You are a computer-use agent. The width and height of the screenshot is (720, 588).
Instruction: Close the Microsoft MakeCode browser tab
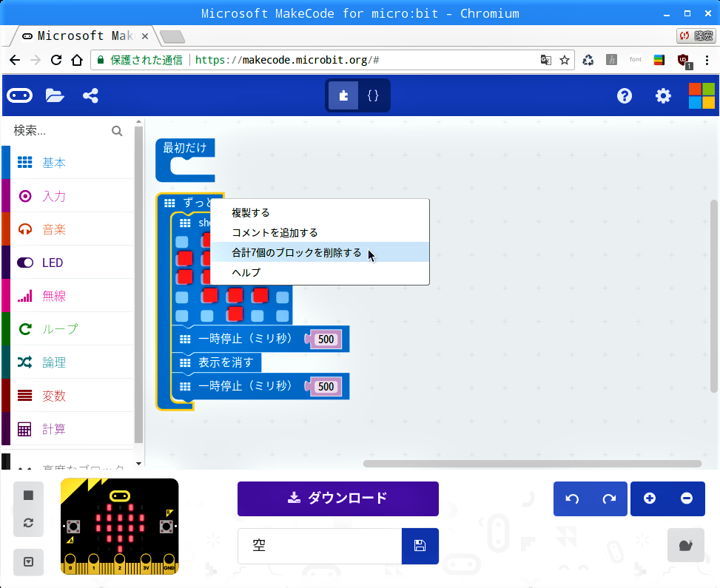tap(144, 36)
